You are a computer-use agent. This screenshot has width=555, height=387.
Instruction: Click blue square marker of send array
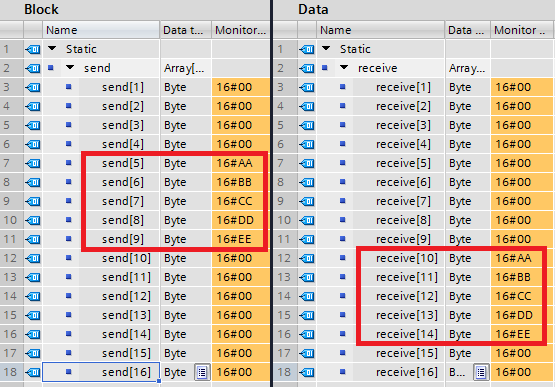51,67
